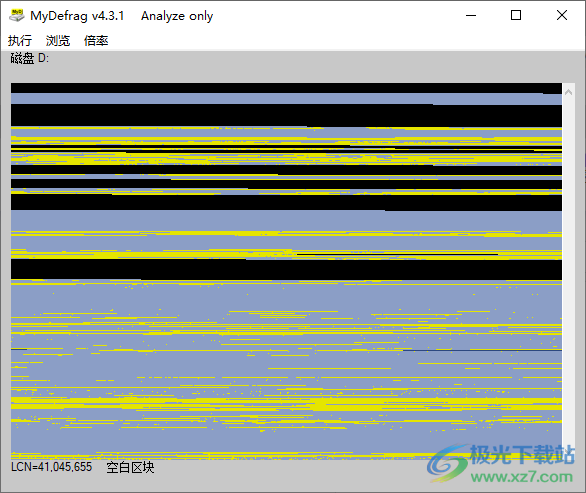This screenshot has height=493, width=586.
Task: Open the 浏览 menu
Action: (x=58, y=40)
